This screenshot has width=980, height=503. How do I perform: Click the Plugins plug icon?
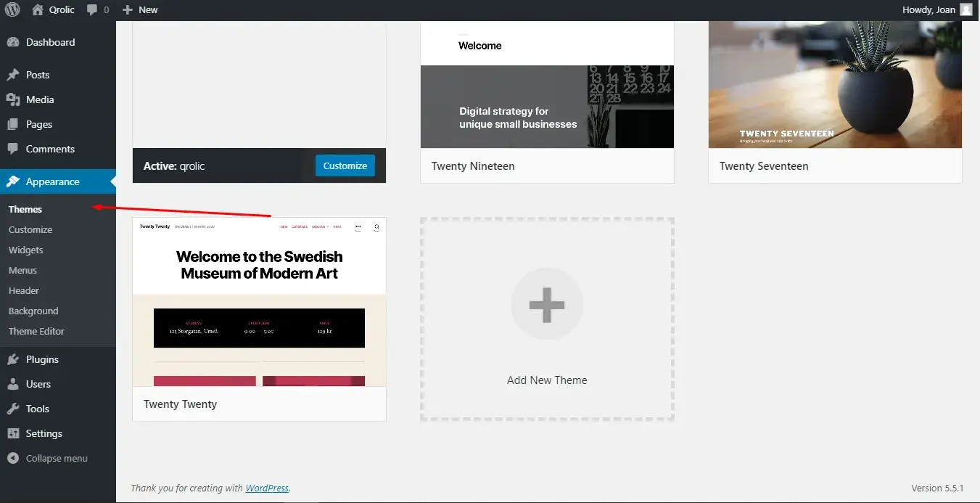(13, 359)
